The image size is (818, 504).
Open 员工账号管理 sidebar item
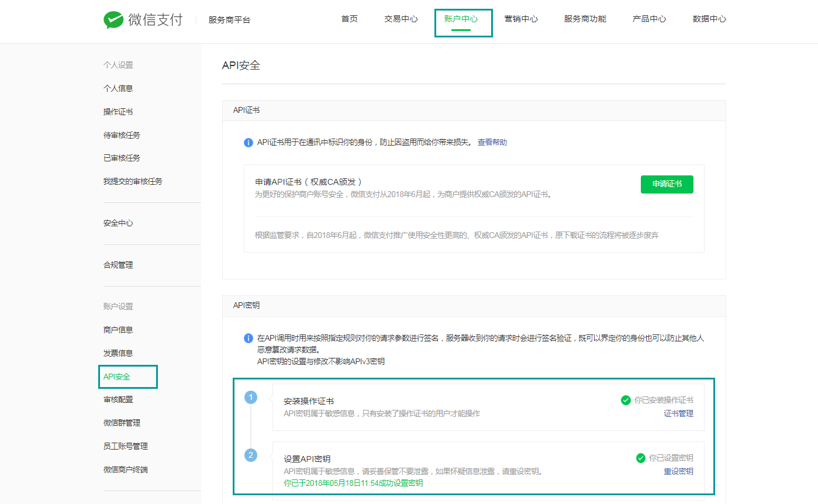tap(126, 446)
